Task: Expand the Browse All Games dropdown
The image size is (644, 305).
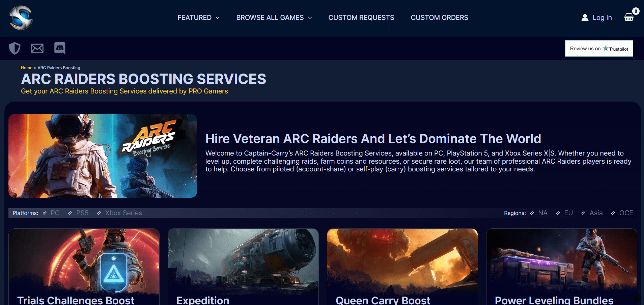Action: point(274,18)
